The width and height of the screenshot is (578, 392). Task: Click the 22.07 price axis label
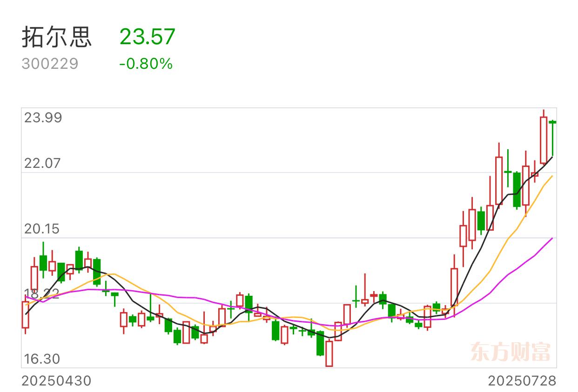pyautogui.click(x=43, y=164)
